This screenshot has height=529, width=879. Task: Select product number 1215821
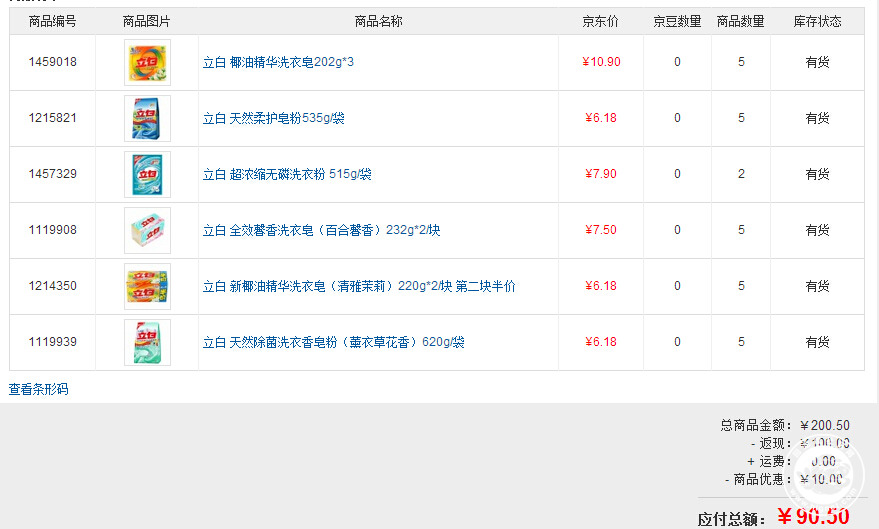(53, 118)
